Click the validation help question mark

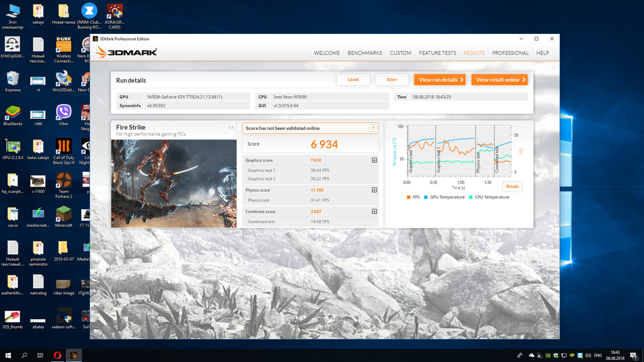click(x=373, y=128)
